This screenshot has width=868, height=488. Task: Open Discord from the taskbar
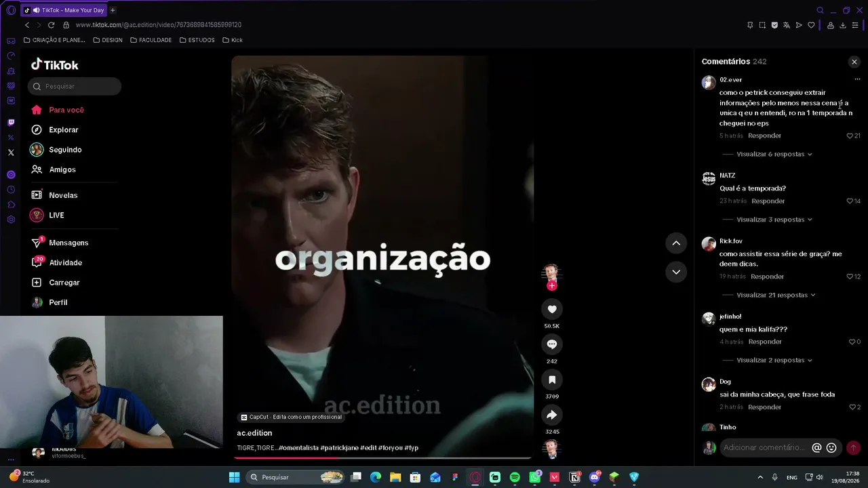pyautogui.click(x=595, y=477)
